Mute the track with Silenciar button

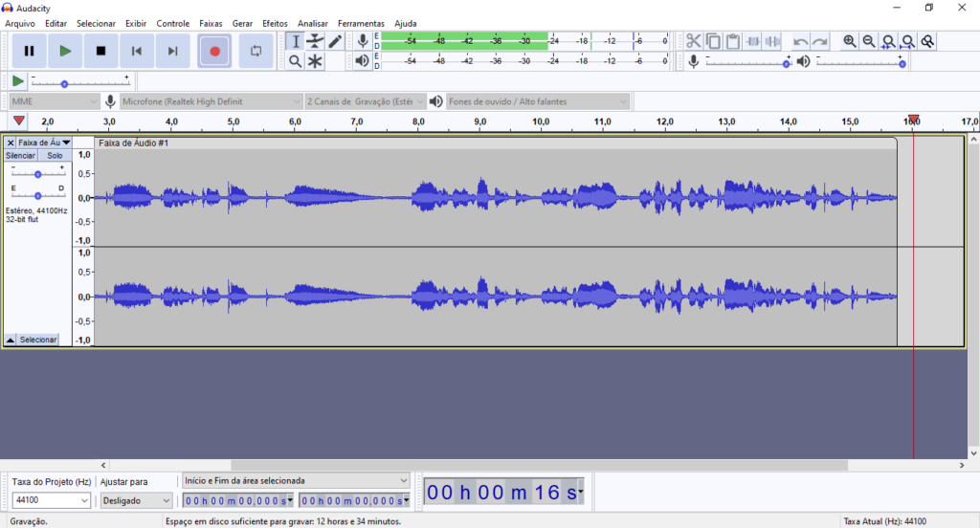coord(20,155)
